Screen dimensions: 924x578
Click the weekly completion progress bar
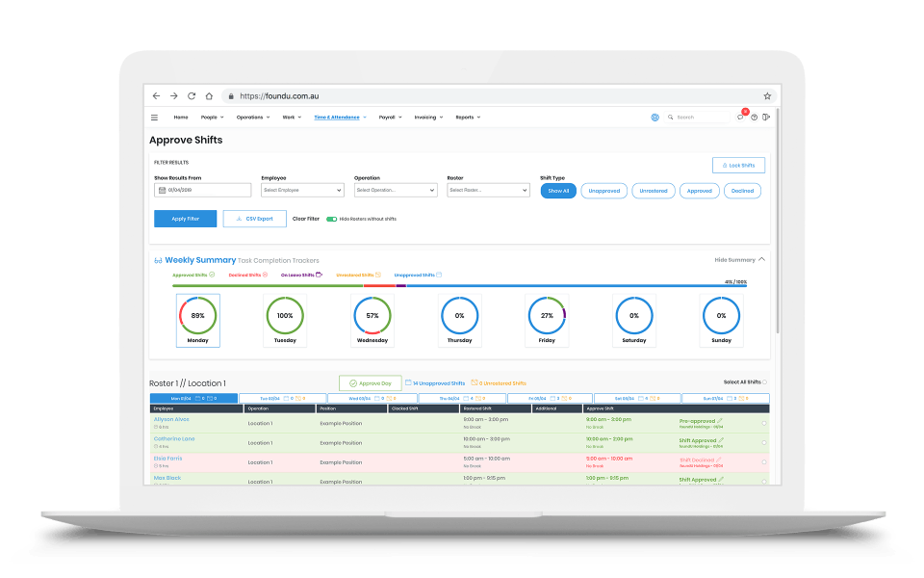click(x=459, y=286)
